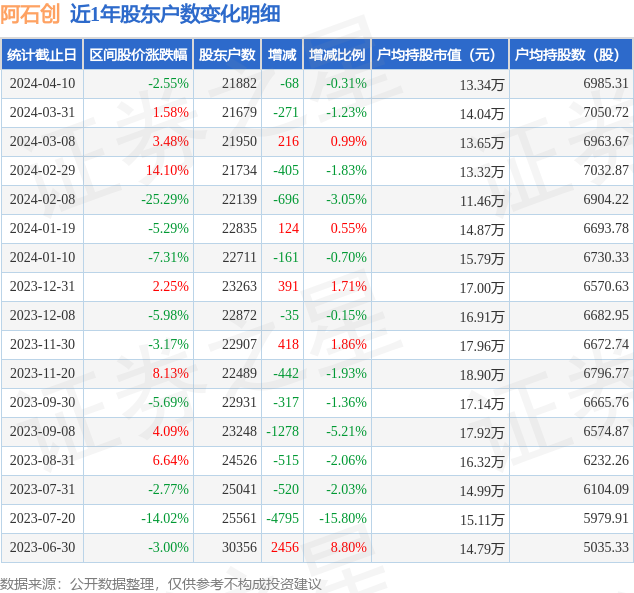This screenshot has height=593, width=634.
Task: Click the date cell 2023-12-08
Action: [42, 315]
